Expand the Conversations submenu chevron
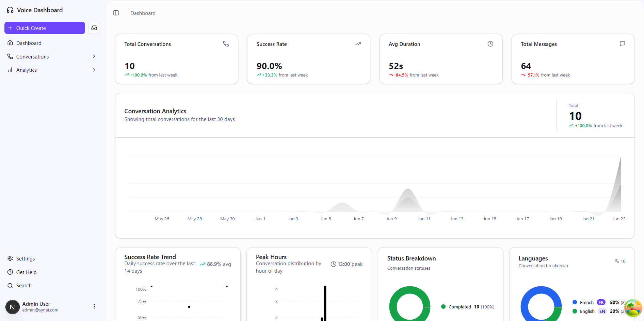The height and width of the screenshot is (321, 644). tap(94, 56)
